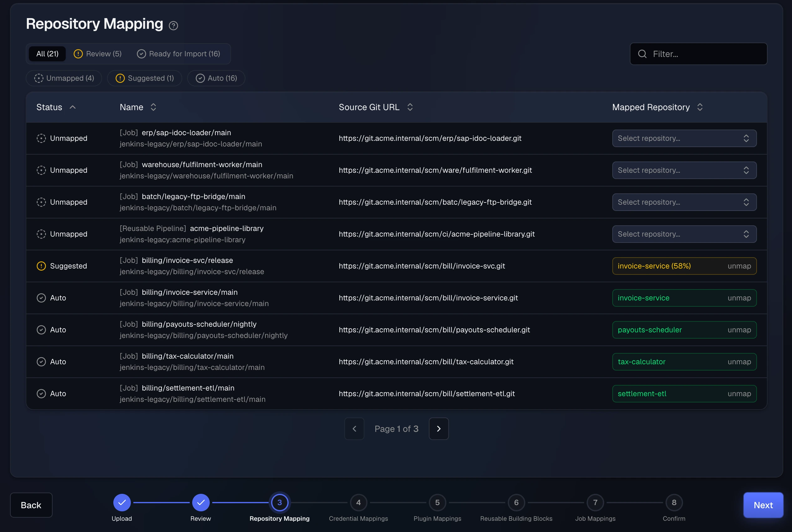Viewport: 792px width, 532px height.
Task: Sort Source Git URL column arrows
Action: [410, 107]
